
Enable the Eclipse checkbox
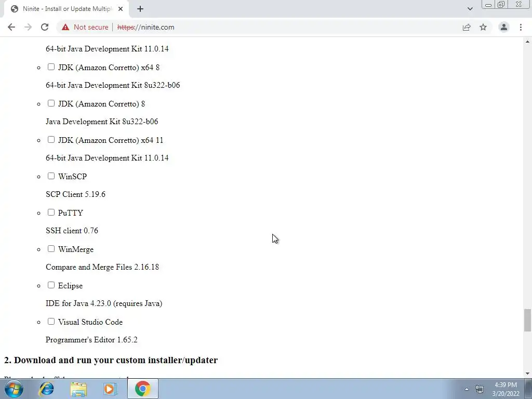coord(51,285)
